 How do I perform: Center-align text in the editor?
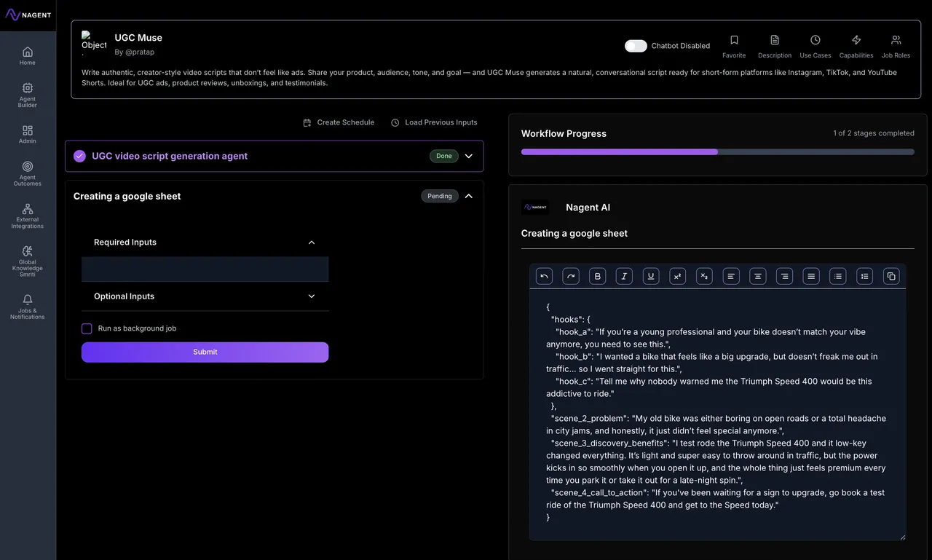point(758,276)
